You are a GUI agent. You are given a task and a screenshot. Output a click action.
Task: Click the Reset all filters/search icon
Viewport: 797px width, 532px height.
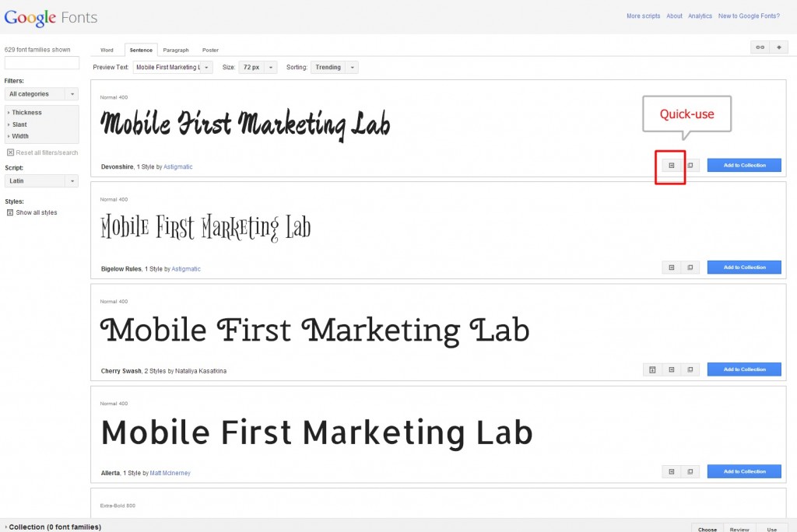[x=10, y=152]
